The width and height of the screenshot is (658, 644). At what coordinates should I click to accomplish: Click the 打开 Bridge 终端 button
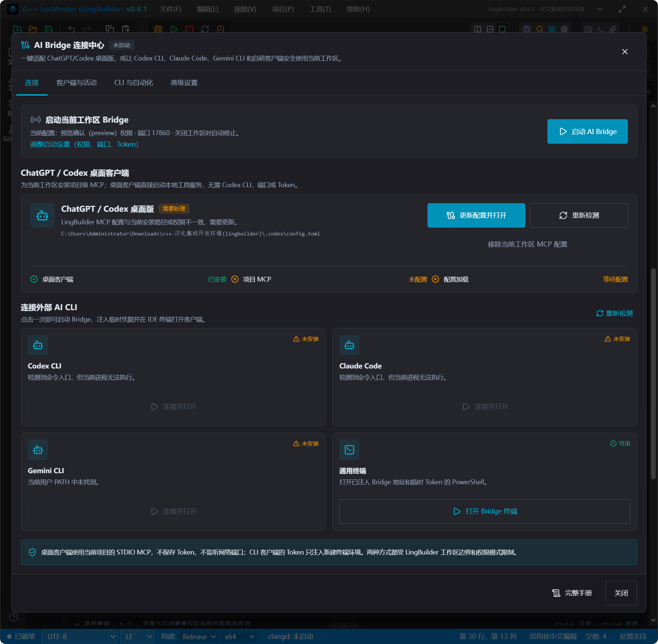pyautogui.click(x=485, y=511)
